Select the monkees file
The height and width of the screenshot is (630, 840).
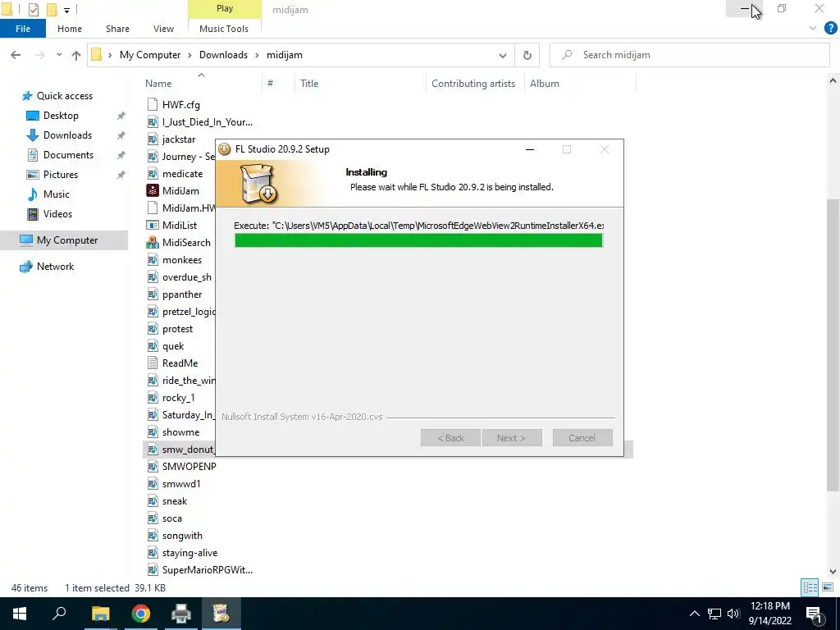tap(181, 260)
